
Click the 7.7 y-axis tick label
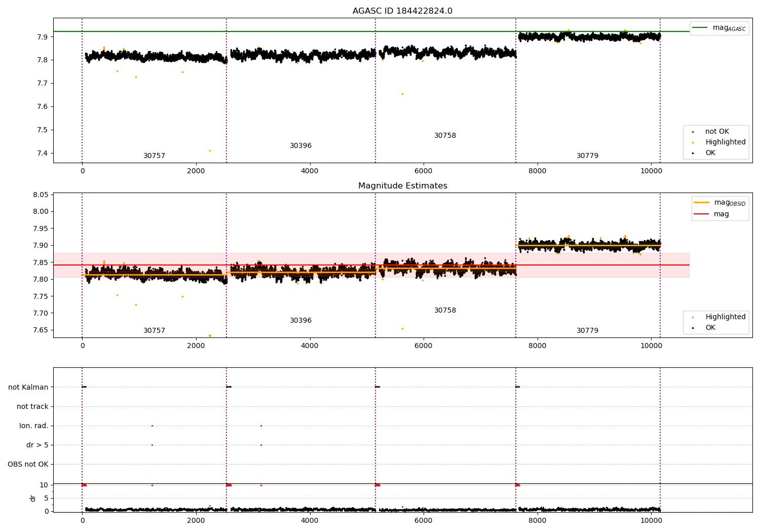point(43,84)
